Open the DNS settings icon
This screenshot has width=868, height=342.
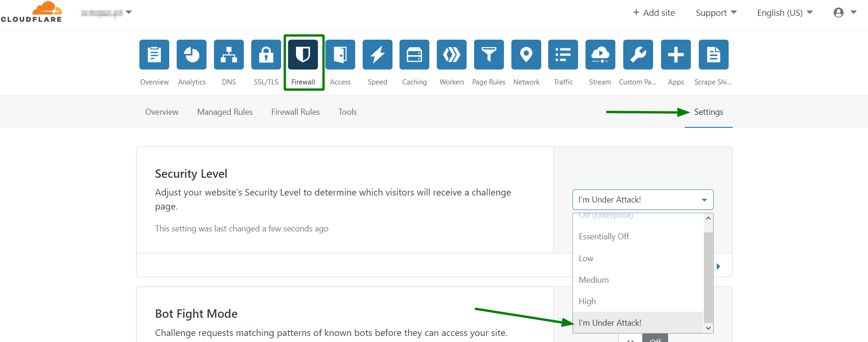228,55
